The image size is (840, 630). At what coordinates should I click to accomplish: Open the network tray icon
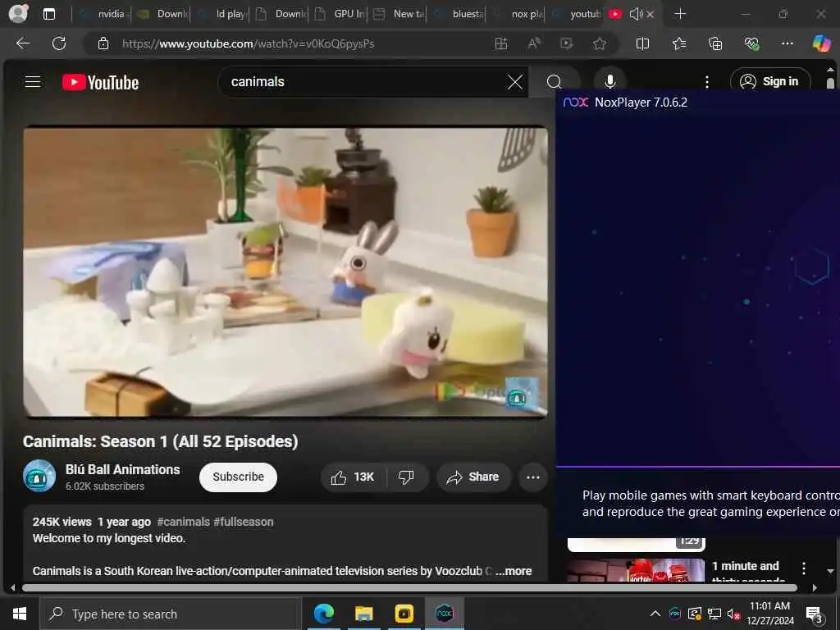click(x=714, y=614)
